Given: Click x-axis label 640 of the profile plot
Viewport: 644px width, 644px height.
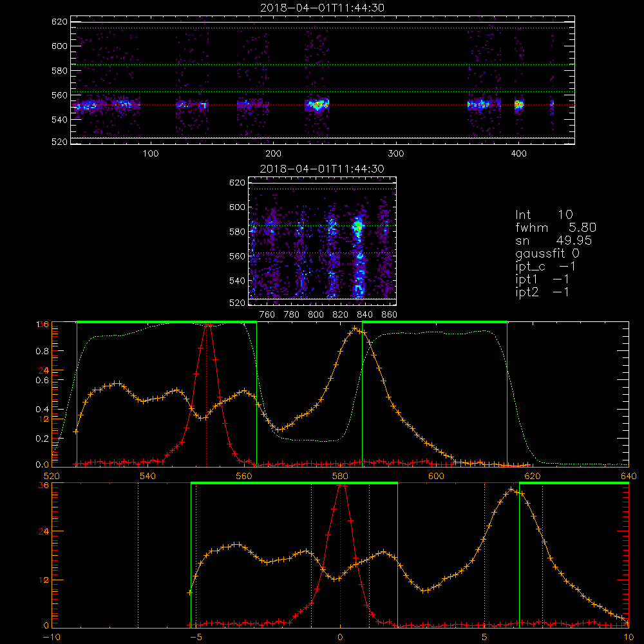Looking at the screenshot, I should tap(629, 477).
